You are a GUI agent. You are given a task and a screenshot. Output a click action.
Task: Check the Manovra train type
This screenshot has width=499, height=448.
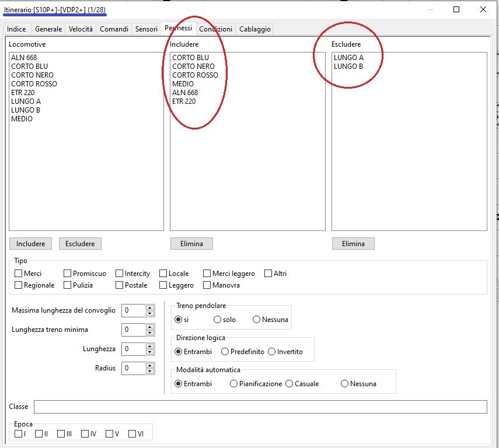click(207, 285)
